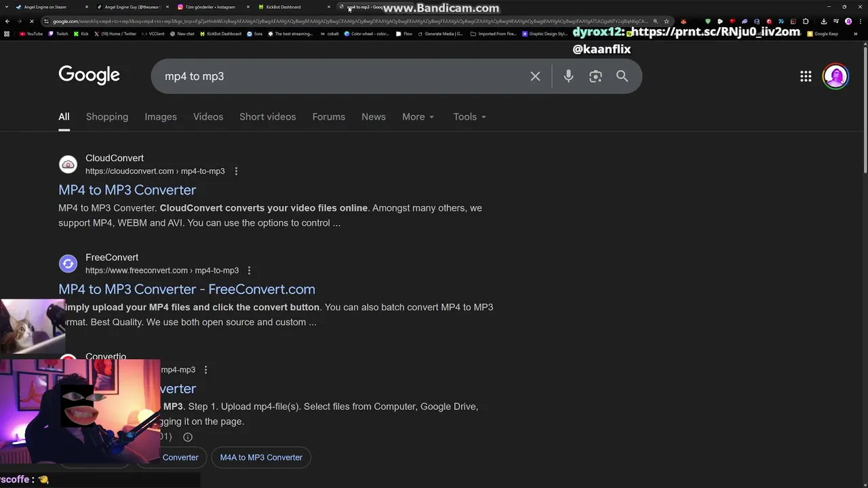The height and width of the screenshot is (488, 868).
Task: Open browser profile avatar in toolbar
Action: click(x=848, y=22)
